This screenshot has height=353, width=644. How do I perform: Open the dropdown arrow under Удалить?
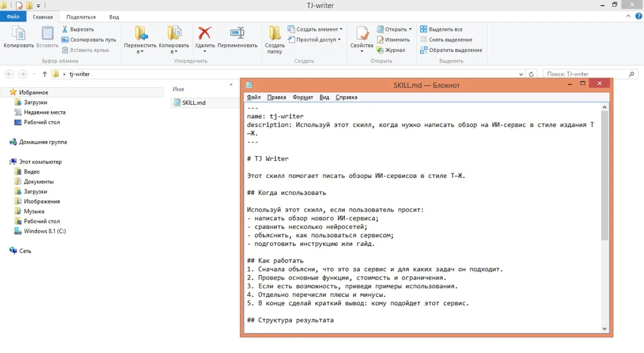(x=205, y=51)
